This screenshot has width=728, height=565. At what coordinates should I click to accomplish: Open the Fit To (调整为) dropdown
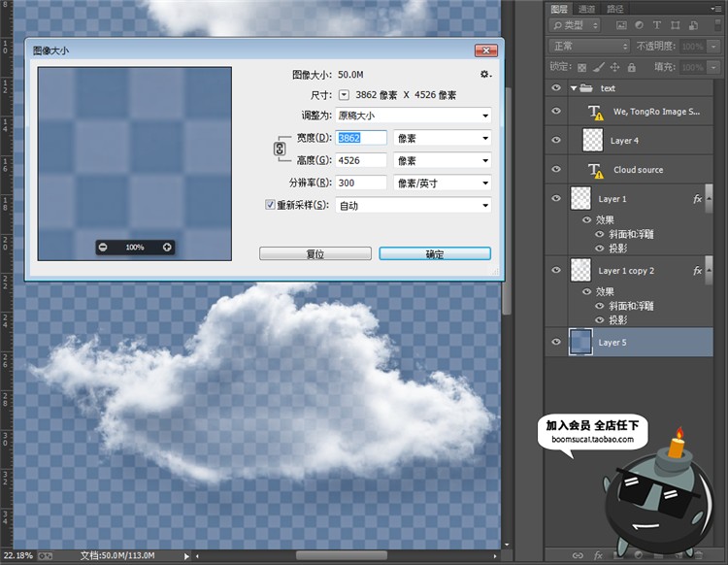pos(413,116)
